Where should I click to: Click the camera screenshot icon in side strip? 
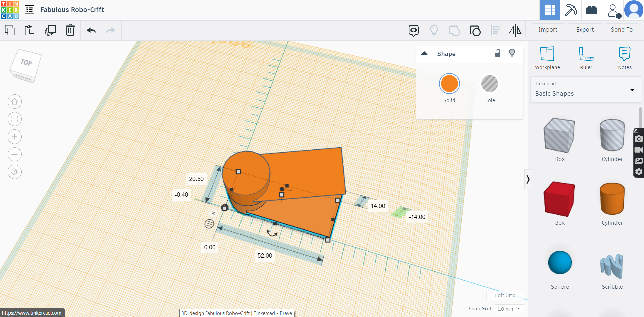tap(639, 139)
